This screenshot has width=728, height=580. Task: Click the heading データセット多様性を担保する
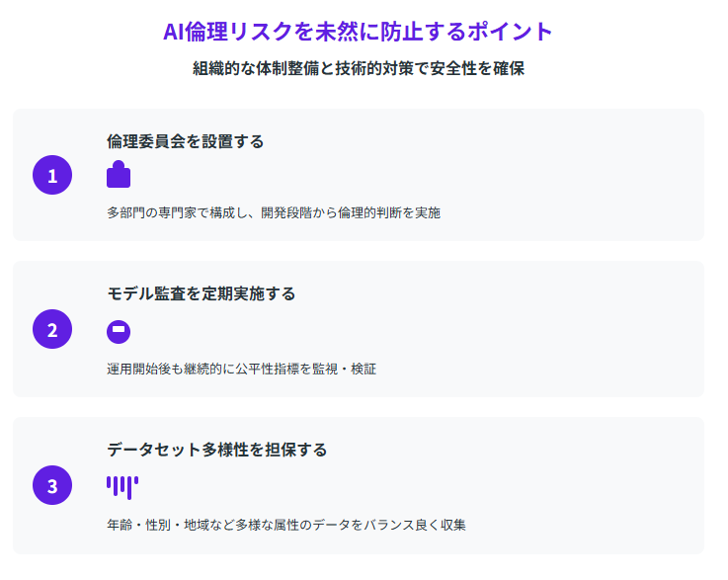216,450
